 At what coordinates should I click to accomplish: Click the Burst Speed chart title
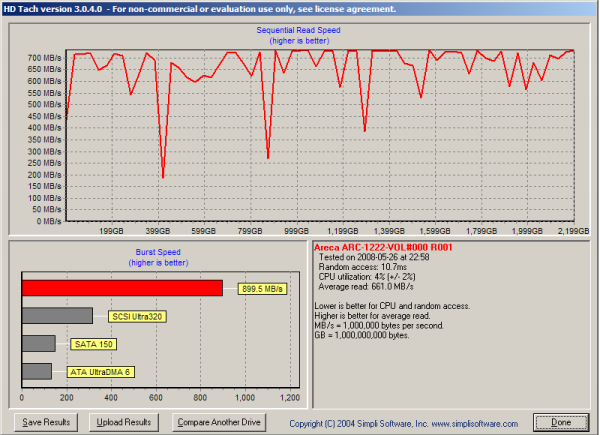point(158,252)
